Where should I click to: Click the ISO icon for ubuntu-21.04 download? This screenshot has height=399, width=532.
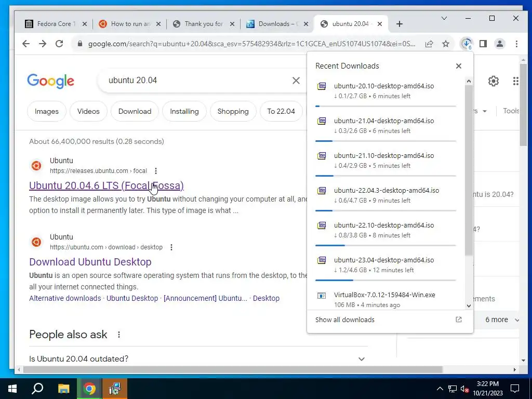[322, 121]
